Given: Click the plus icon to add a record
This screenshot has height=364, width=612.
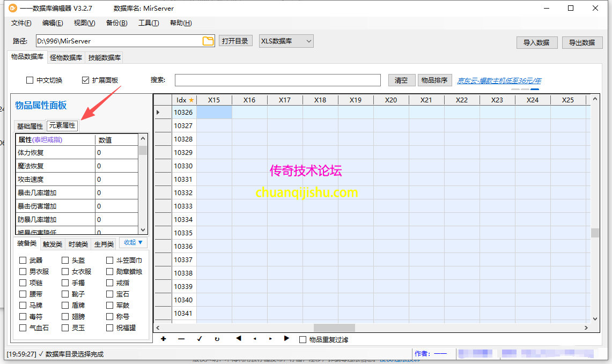Looking at the screenshot, I should tap(163, 339).
